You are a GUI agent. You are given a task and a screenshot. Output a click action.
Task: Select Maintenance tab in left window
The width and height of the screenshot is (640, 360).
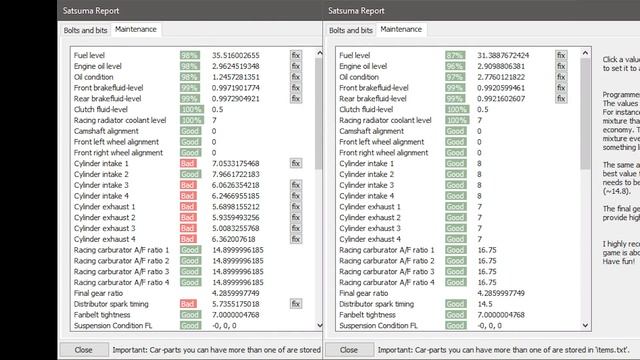click(136, 29)
